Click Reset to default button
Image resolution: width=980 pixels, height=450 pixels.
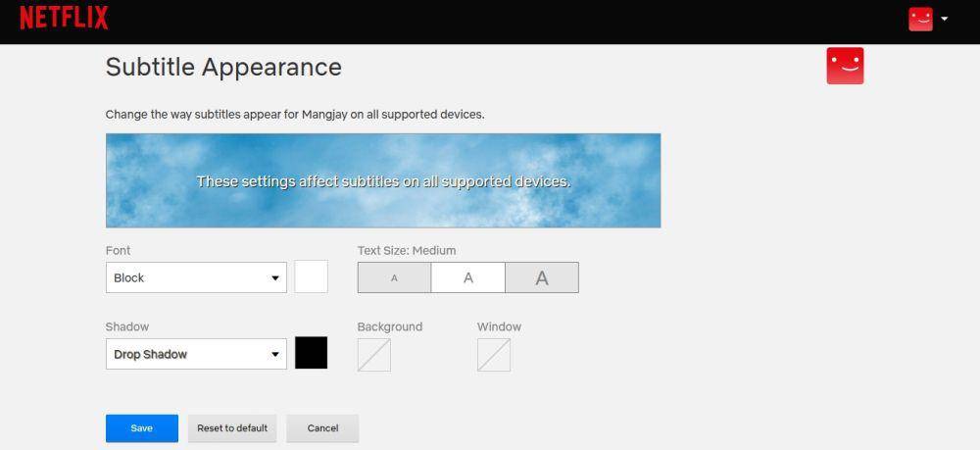coord(232,428)
